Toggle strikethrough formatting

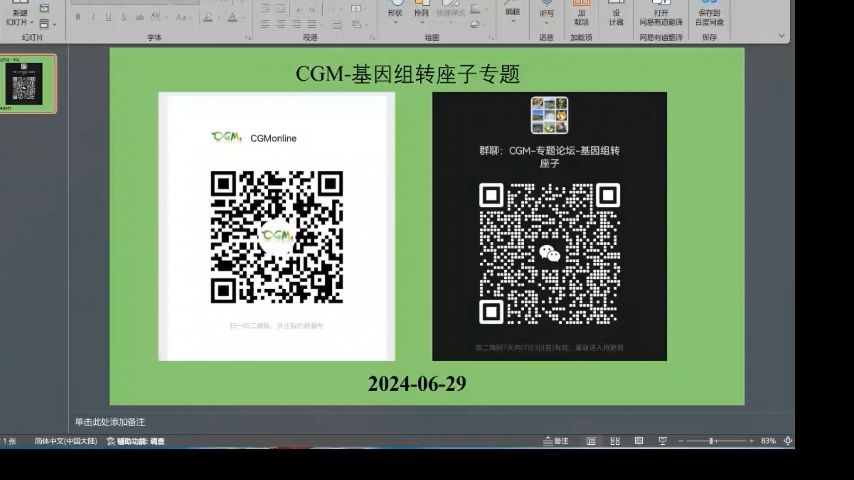[x=139, y=17]
